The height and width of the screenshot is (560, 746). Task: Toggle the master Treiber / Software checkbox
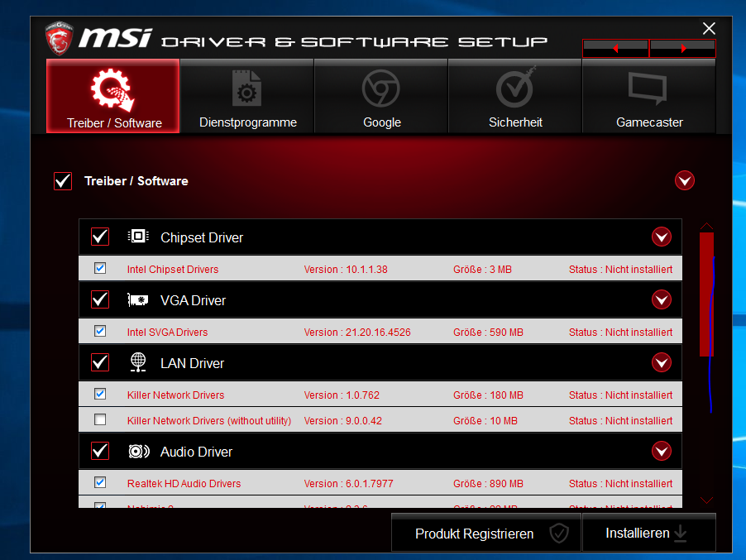pyautogui.click(x=63, y=181)
